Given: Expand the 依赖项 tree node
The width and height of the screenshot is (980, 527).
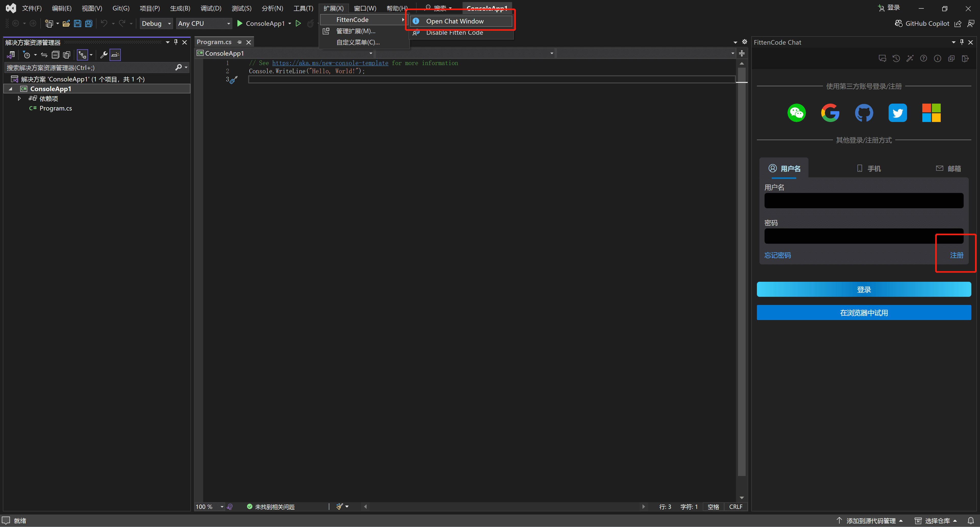Looking at the screenshot, I should point(19,99).
